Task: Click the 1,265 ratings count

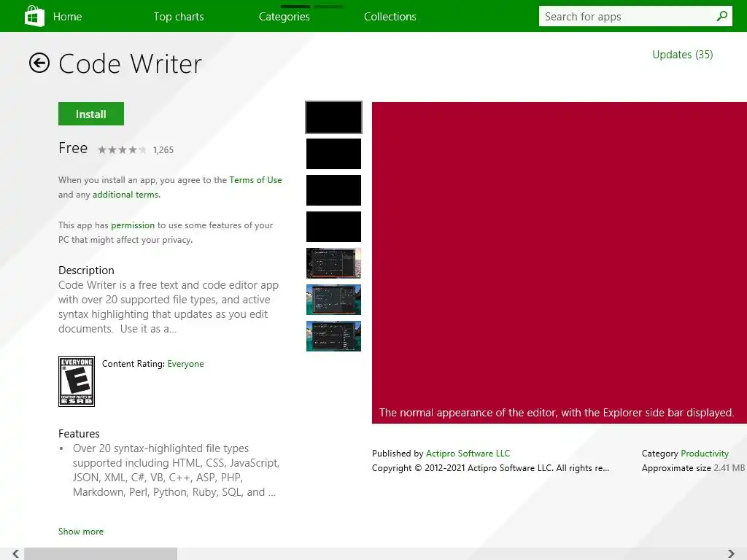Action: click(163, 150)
